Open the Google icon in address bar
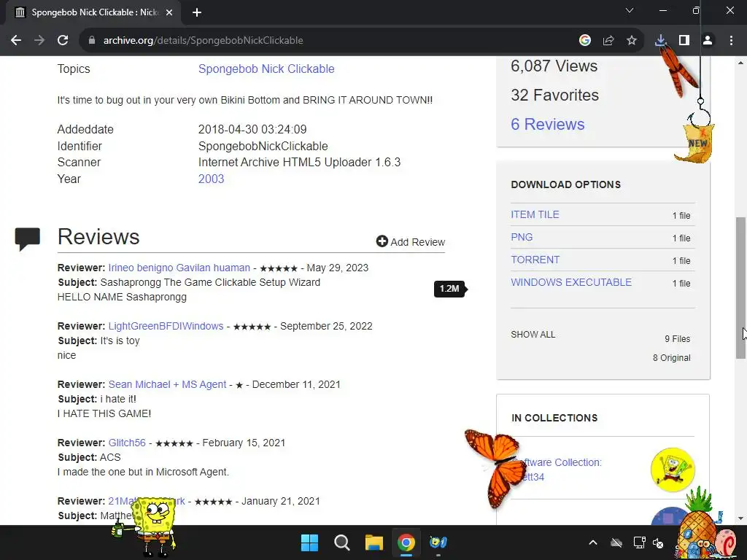This screenshot has width=747, height=560. [584, 41]
